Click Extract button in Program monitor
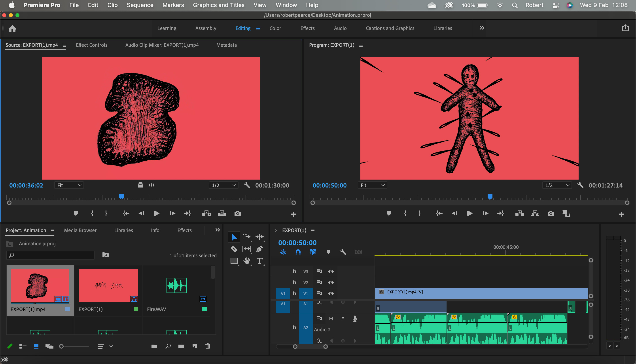Viewport: 636px width, 364px height. click(535, 213)
